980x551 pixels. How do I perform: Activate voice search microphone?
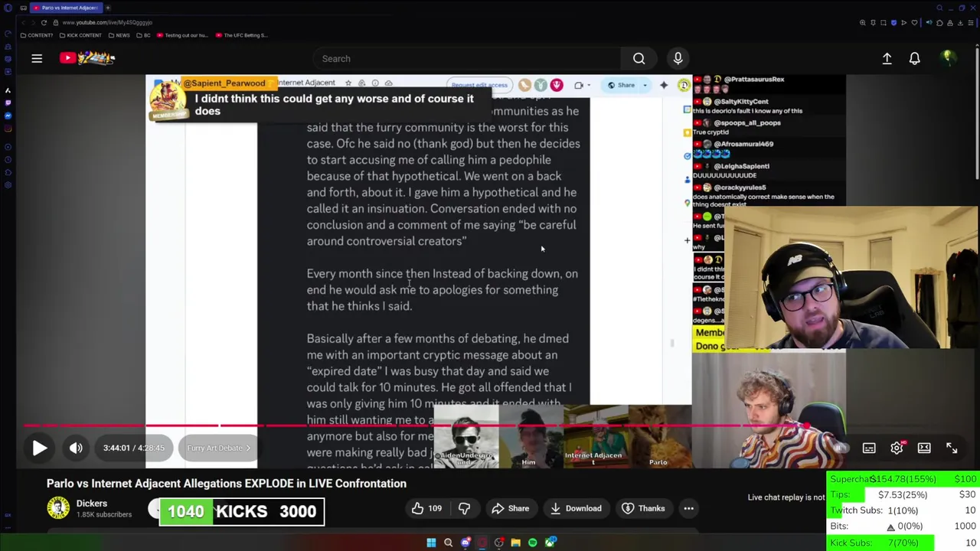(678, 58)
